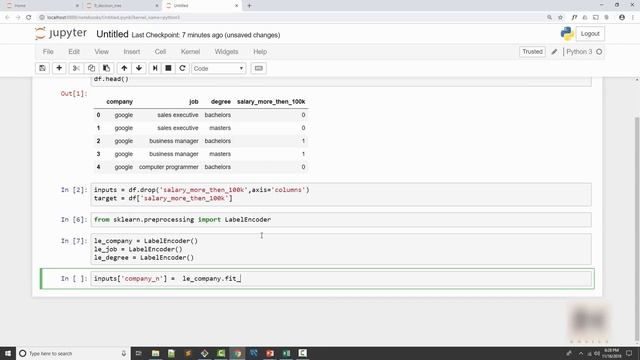Click the Trusted notebook button

[x=532, y=52]
